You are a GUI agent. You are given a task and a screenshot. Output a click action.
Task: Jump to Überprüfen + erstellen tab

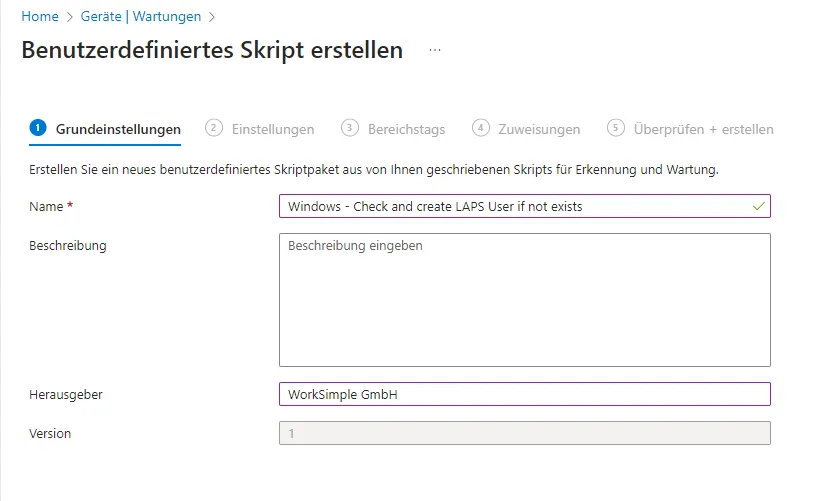[x=703, y=129]
